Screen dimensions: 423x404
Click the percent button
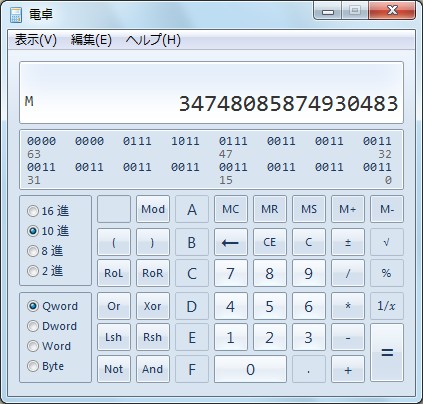click(x=387, y=273)
